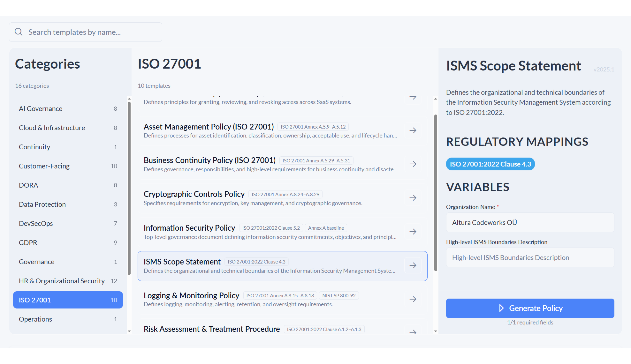Viewport: 631px width, 364px height.
Task: Click the ISO 27001:2022 Clause 4.3 mapping badge
Action: [490, 164]
